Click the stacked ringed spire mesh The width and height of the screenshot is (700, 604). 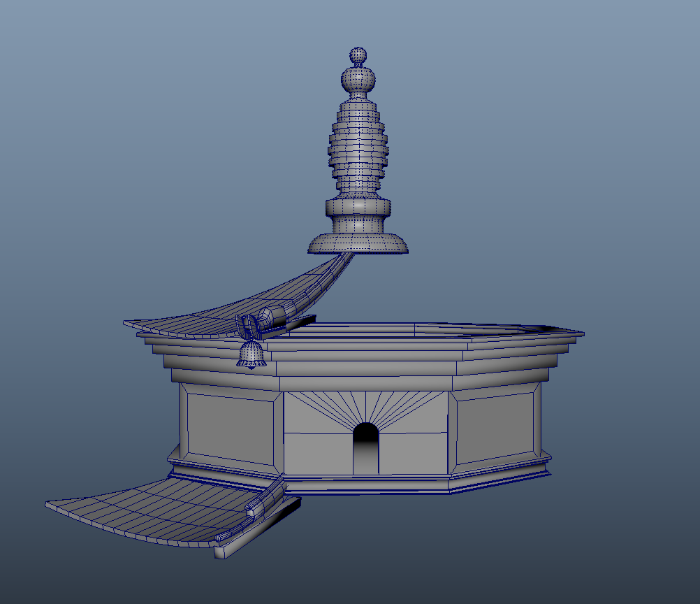(358, 148)
